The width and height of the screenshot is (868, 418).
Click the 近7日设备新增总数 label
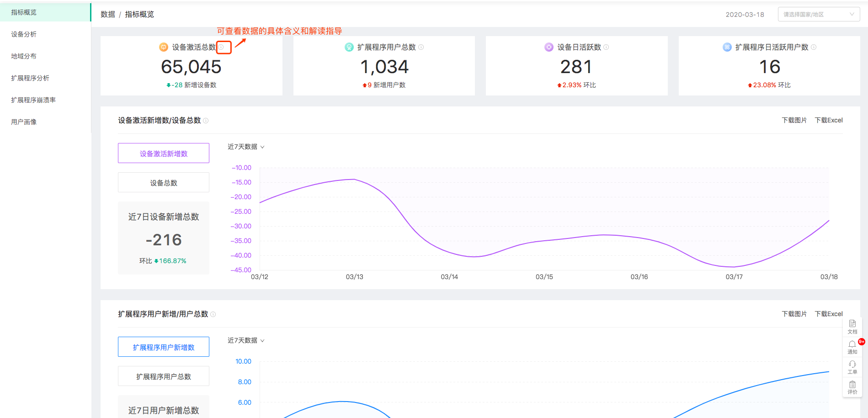coord(164,217)
